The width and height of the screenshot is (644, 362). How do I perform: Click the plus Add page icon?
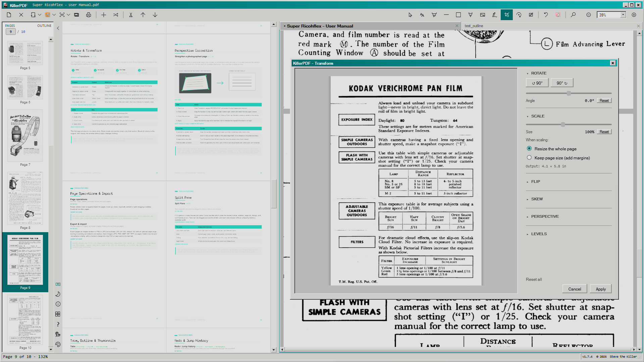click(x=104, y=15)
